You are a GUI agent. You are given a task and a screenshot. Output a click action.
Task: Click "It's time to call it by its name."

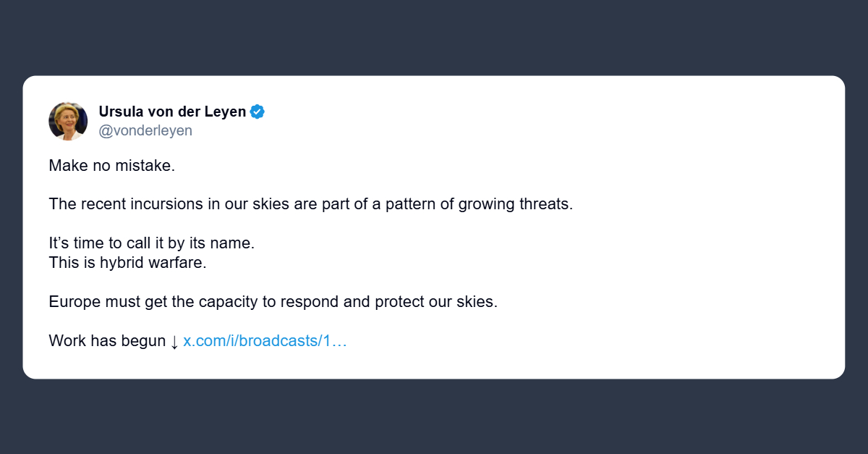(x=151, y=243)
